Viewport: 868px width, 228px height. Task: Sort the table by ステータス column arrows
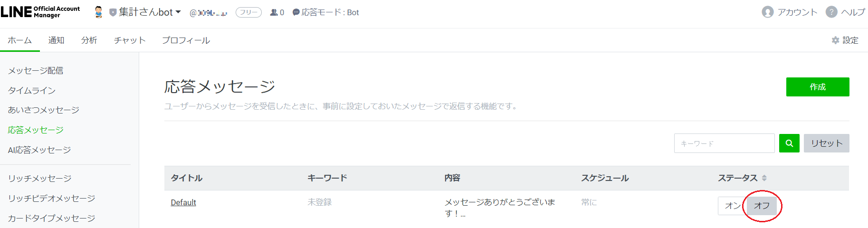tap(764, 178)
